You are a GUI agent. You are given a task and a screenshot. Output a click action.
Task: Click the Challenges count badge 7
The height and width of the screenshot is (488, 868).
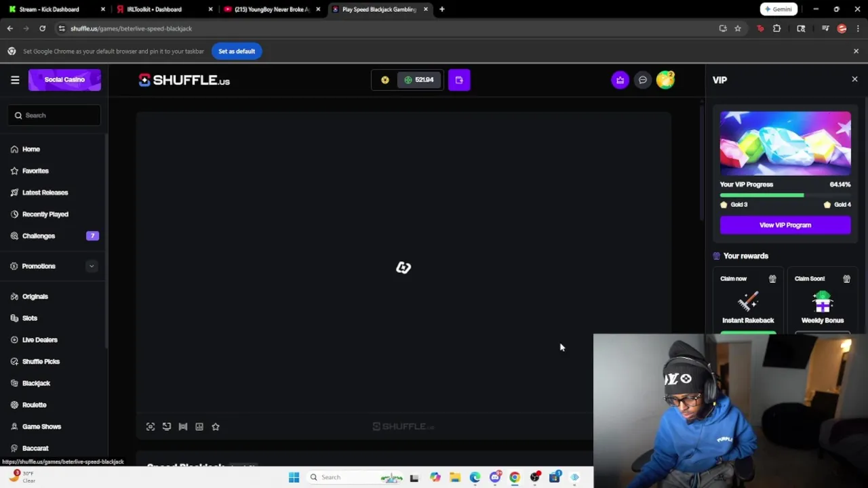pos(92,236)
